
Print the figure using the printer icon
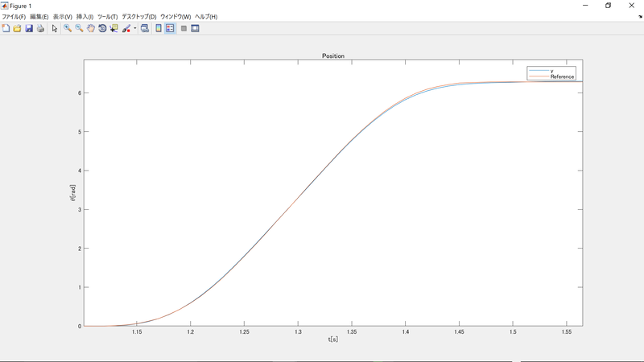(40, 28)
